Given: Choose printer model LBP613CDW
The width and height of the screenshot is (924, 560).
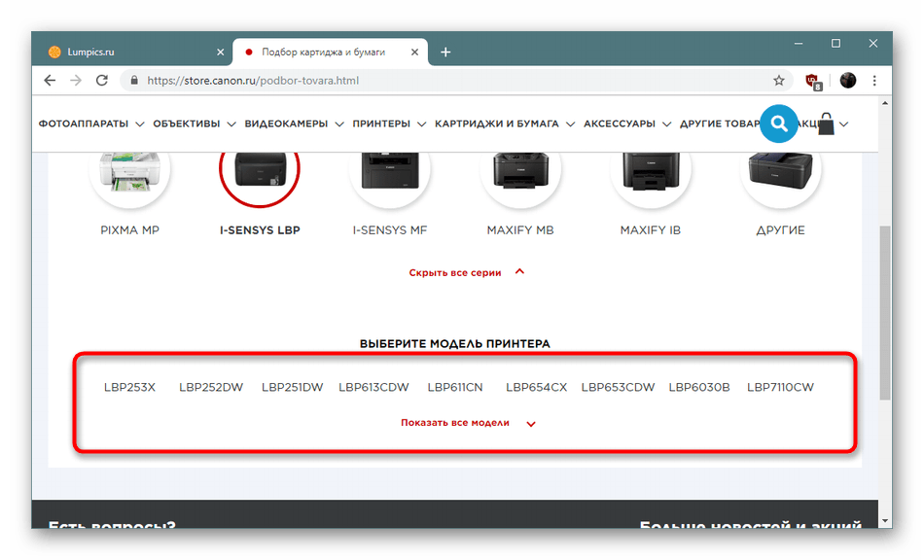Looking at the screenshot, I should (373, 388).
